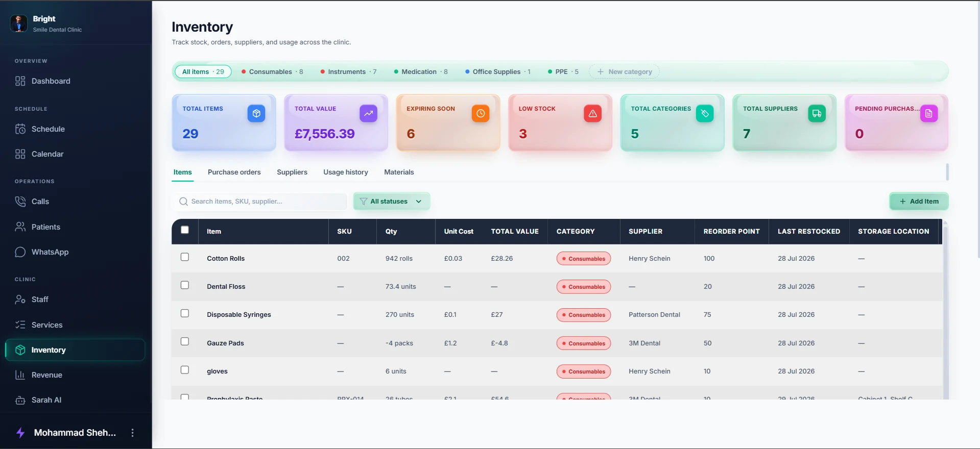Click the orange clock icon on Expiring Soon card
Screen dimensions: 980x449
click(x=481, y=113)
